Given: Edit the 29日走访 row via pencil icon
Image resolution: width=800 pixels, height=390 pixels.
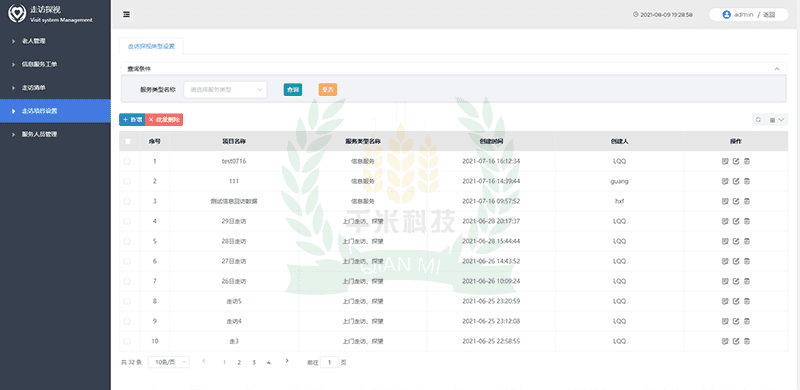Looking at the screenshot, I should (x=736, y=221).
